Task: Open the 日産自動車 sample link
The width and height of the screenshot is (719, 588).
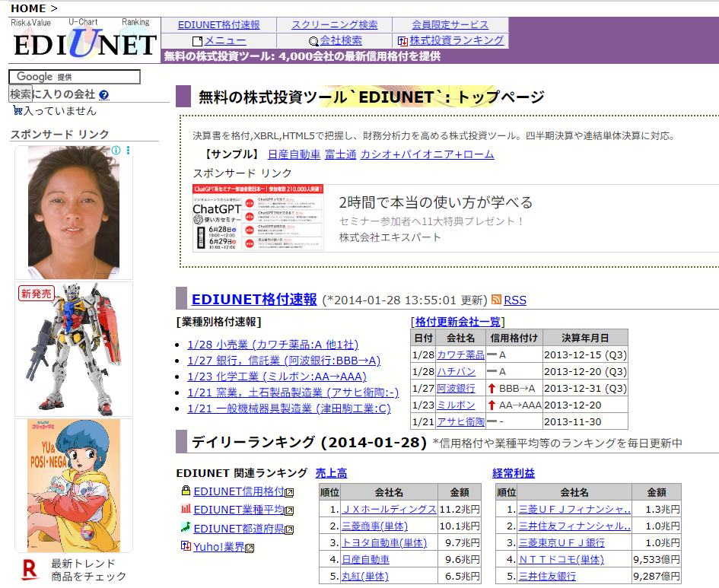Action: (x=294, y=154)
